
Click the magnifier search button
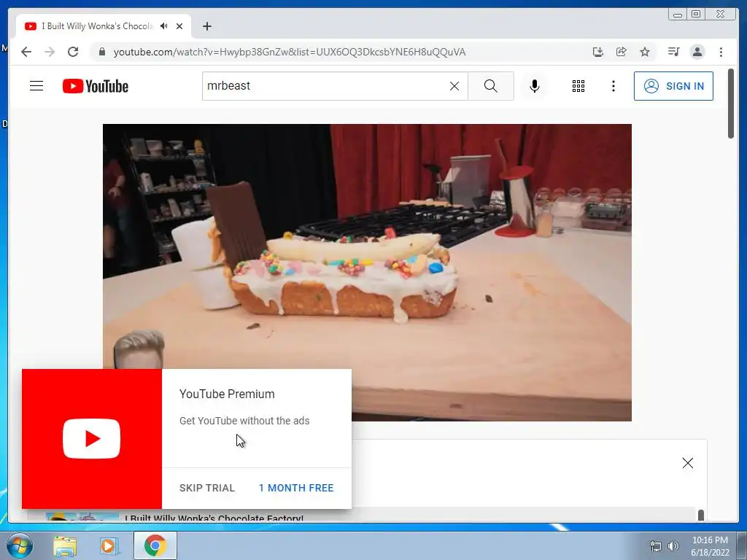pos(491,86)
